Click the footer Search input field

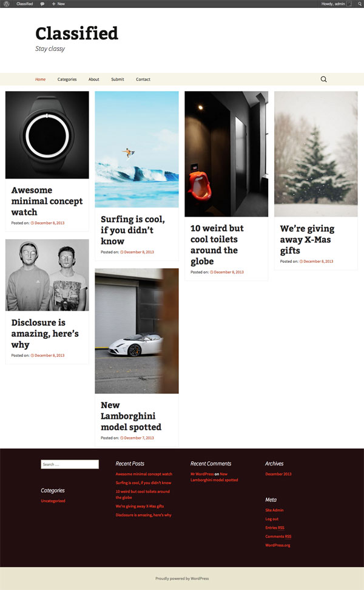(70, 464)
